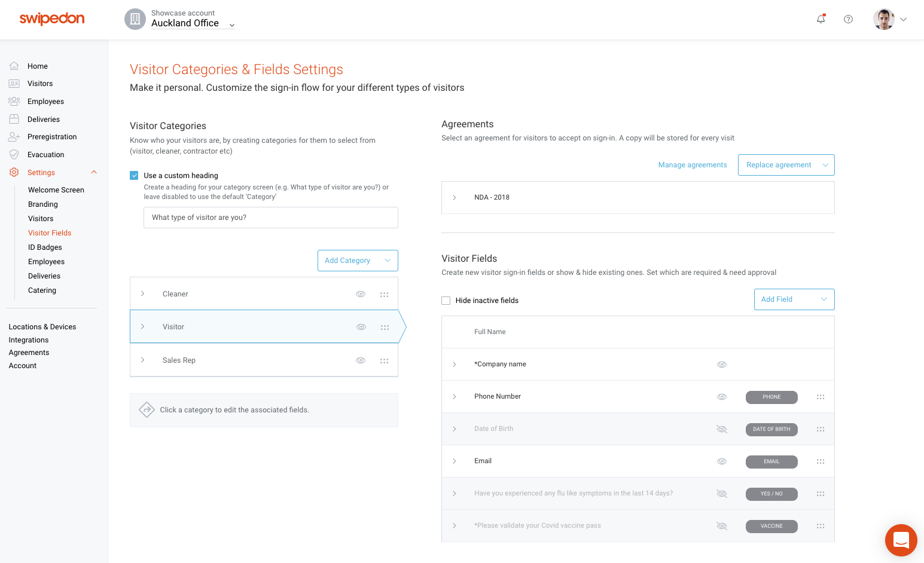Open the Add Category dropdown

click(x=358, y=261)
